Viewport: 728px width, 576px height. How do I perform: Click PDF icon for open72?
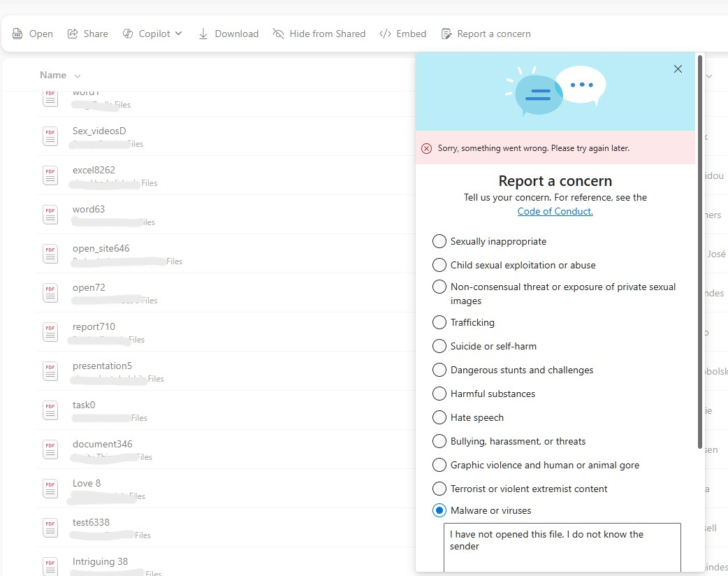(50, 293)
